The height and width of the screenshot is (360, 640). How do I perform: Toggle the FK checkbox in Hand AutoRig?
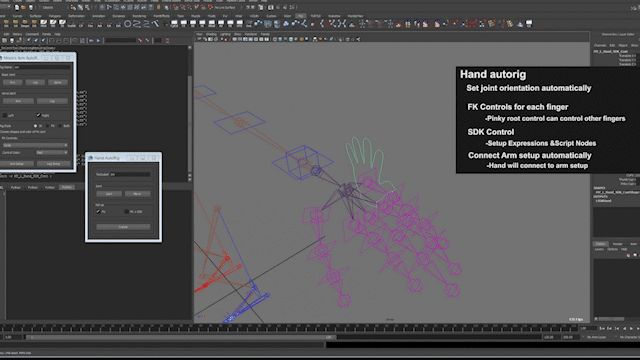coord(98,211)
